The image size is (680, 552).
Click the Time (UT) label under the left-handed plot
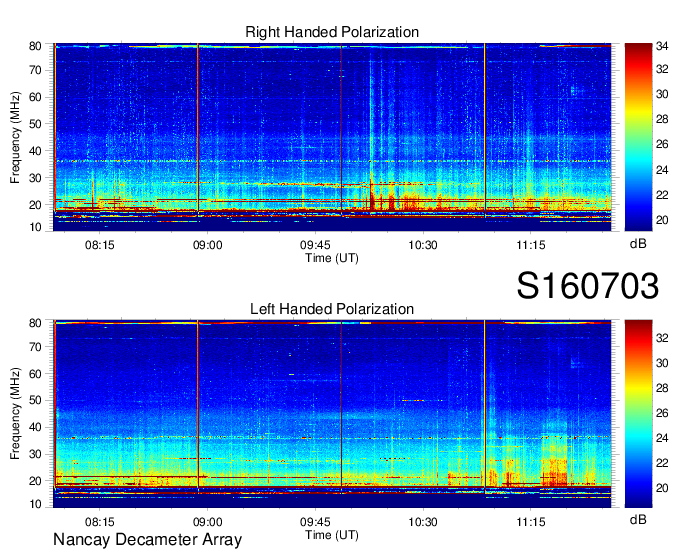pyautogui.click(x=332, y=535)
